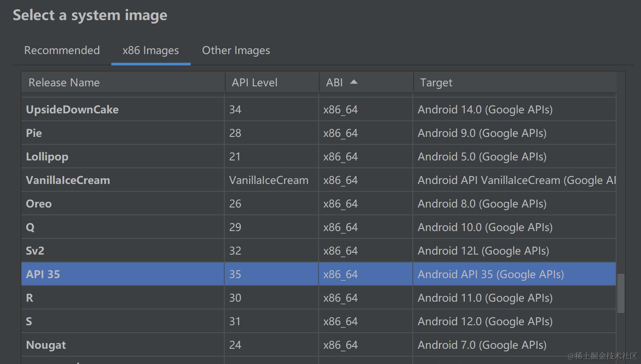Select the Q release with API 29
The image size is (641, 364).
tap(319, 227)
